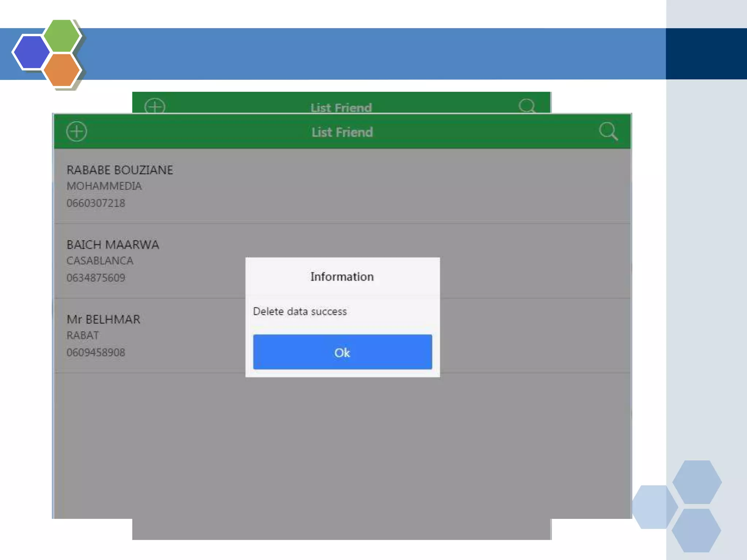Screen dimensions: 747x560
Task: Select the BAICH MAARWA name text
Action: tap(113, 245)
